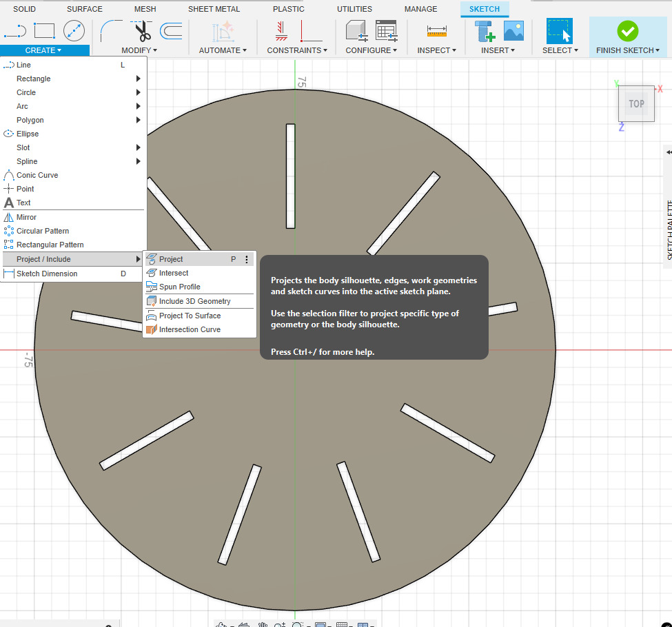
Task: Select the Offset tool icon
Action: (171, 31)
